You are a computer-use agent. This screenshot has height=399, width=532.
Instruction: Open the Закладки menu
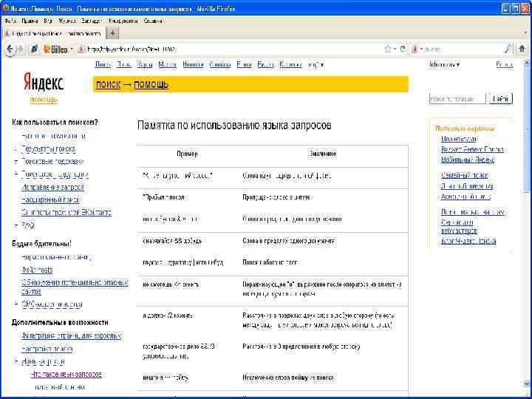click(x=92, y=21)
